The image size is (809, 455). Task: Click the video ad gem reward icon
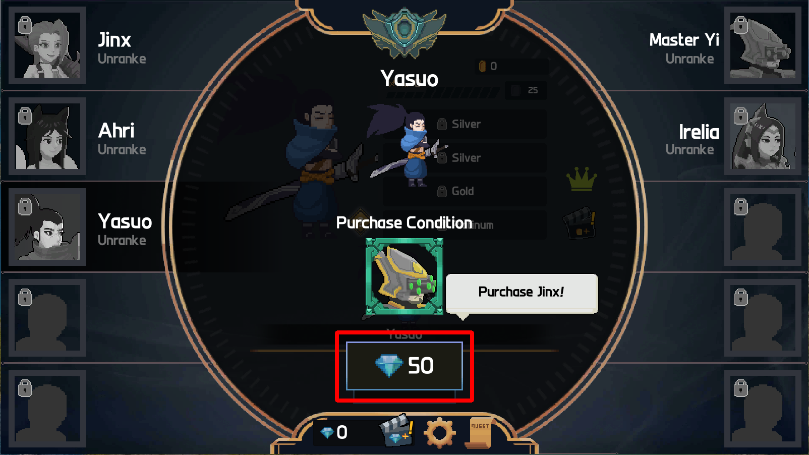coord(396,431)
